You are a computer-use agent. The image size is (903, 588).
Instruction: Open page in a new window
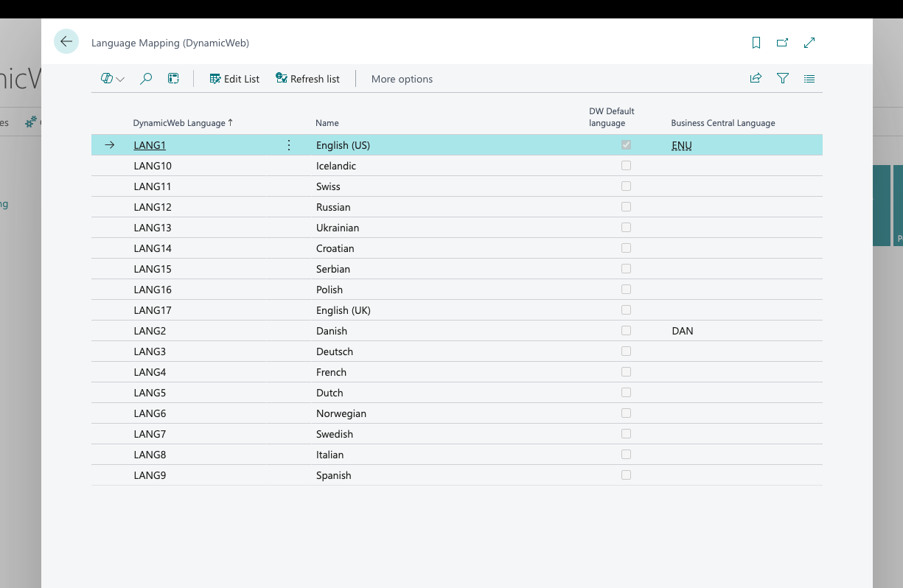coord(782,43)
